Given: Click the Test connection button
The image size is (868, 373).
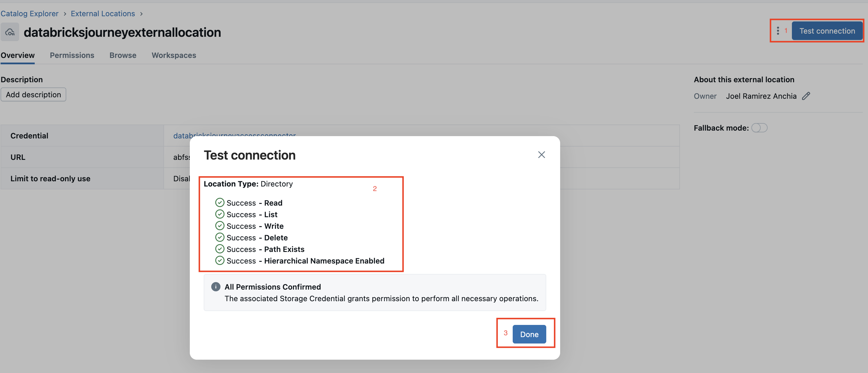Looking at the screenshot, I should [x=827, y=31].
